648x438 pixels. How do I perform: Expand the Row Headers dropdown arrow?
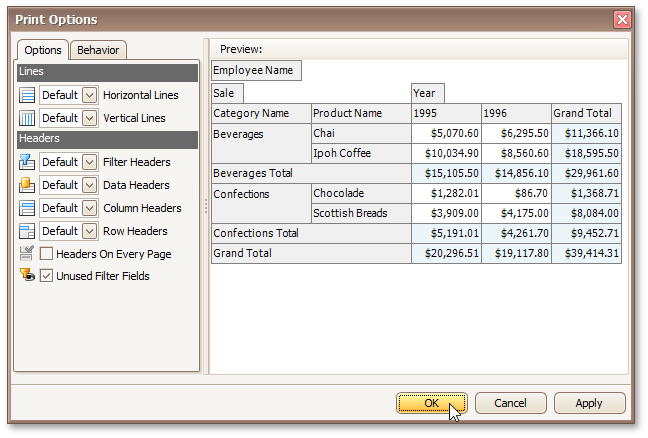(x=89, y=231)
